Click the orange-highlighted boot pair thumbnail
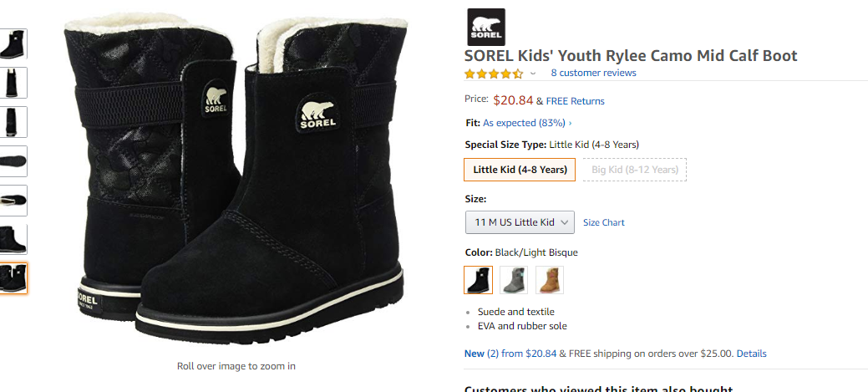868x392 pixels. pyautogui.click(x=14, y=278)
